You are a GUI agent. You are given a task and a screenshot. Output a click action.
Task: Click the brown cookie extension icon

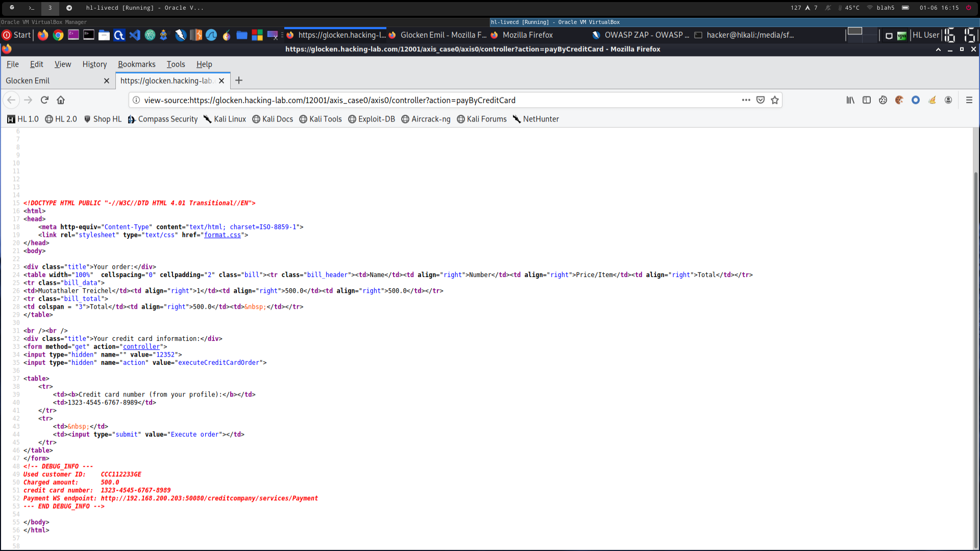click(899, 100)
